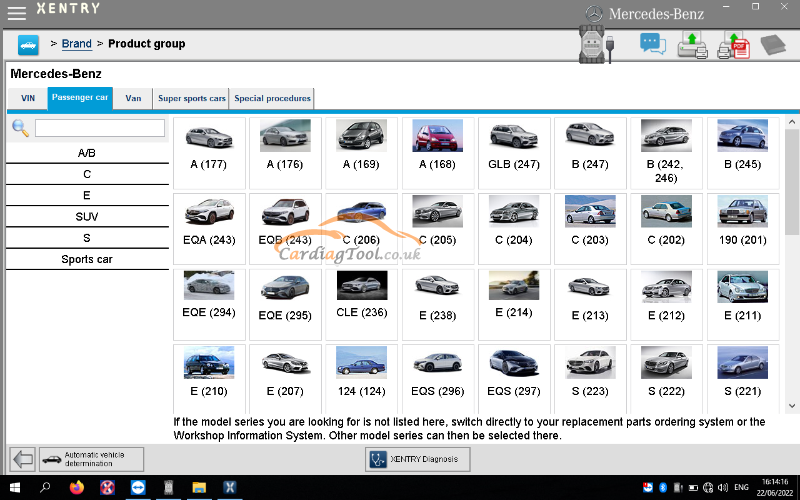Open the hamburger menu

[16, 13]
